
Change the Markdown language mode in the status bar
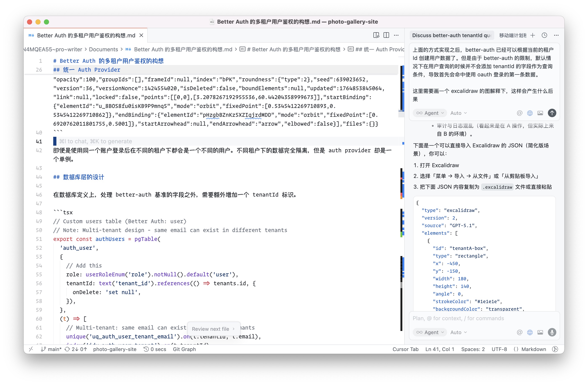533,349
